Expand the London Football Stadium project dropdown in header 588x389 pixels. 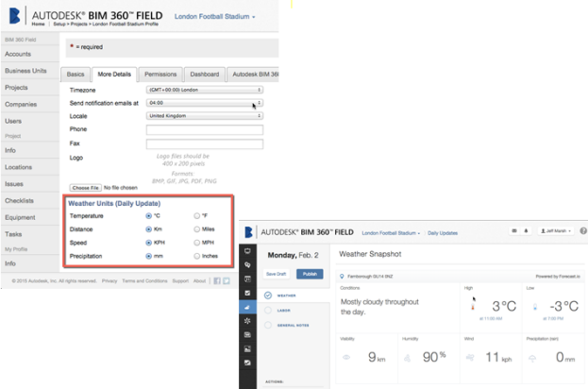coord(214,16)
